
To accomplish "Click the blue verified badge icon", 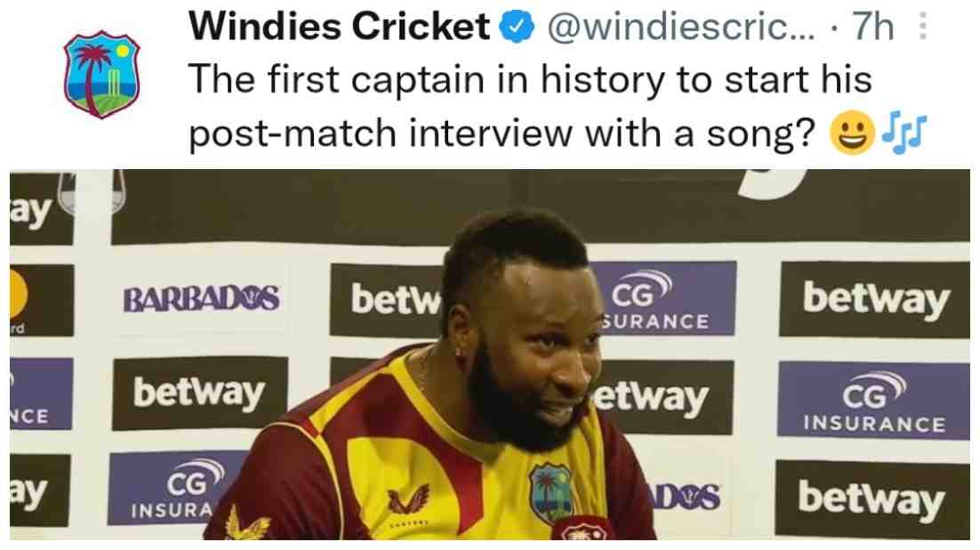I will coord(517,27).
